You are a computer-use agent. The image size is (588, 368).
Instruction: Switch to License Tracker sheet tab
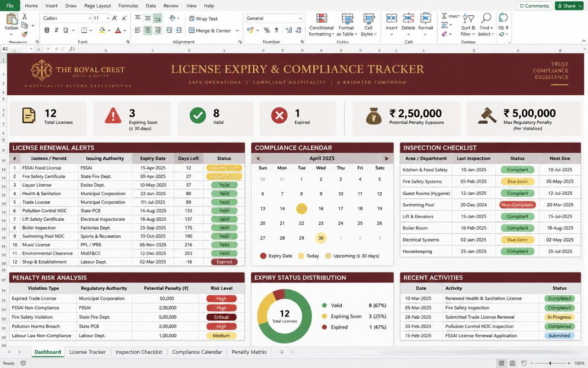click(x=88, y=352)
